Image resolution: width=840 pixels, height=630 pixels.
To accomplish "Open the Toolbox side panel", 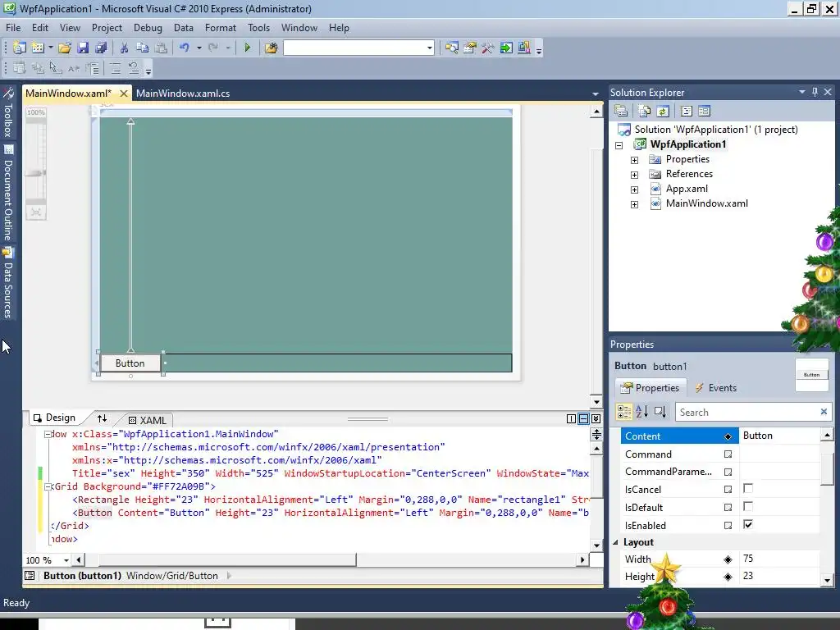I will tap(8, 113).
